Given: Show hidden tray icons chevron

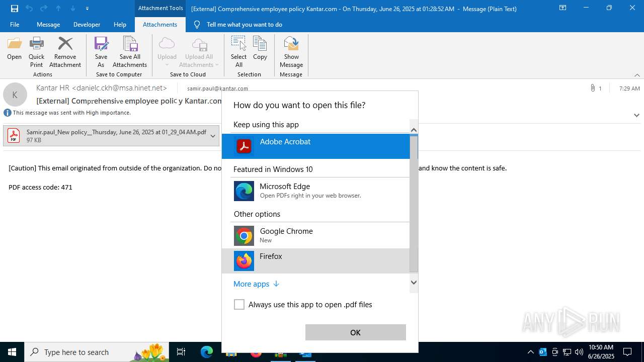Looking at the screenshot, I should coord(530,352).
